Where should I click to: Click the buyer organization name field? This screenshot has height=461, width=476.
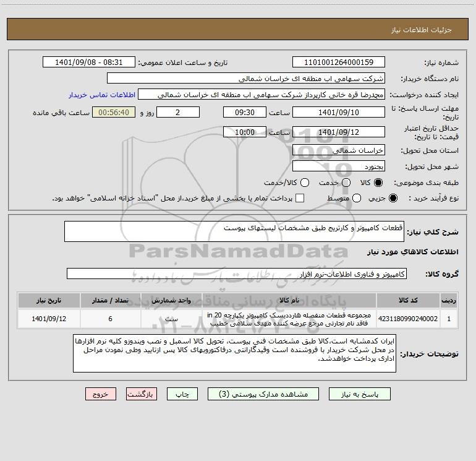[x=246, y=79]
